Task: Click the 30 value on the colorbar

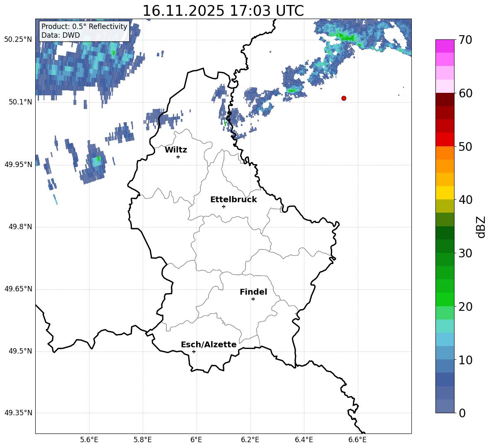Action: coord(465,253)
